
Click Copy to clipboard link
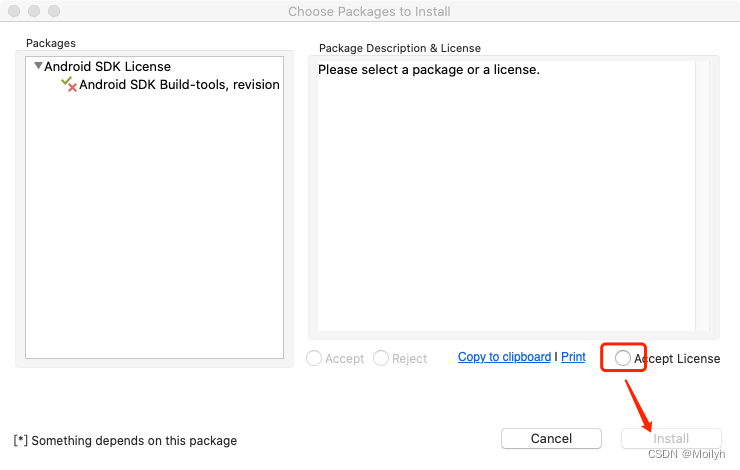click(x=504, y=357)
